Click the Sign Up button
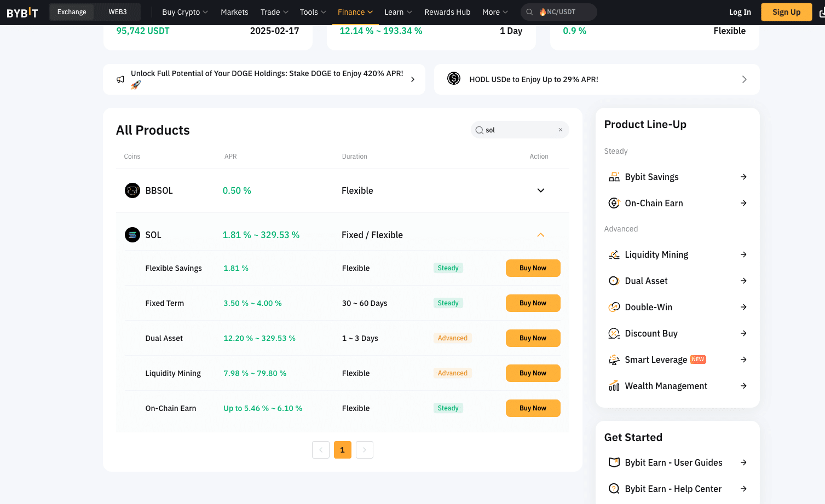825x504 pixels. tap(786, 12)
